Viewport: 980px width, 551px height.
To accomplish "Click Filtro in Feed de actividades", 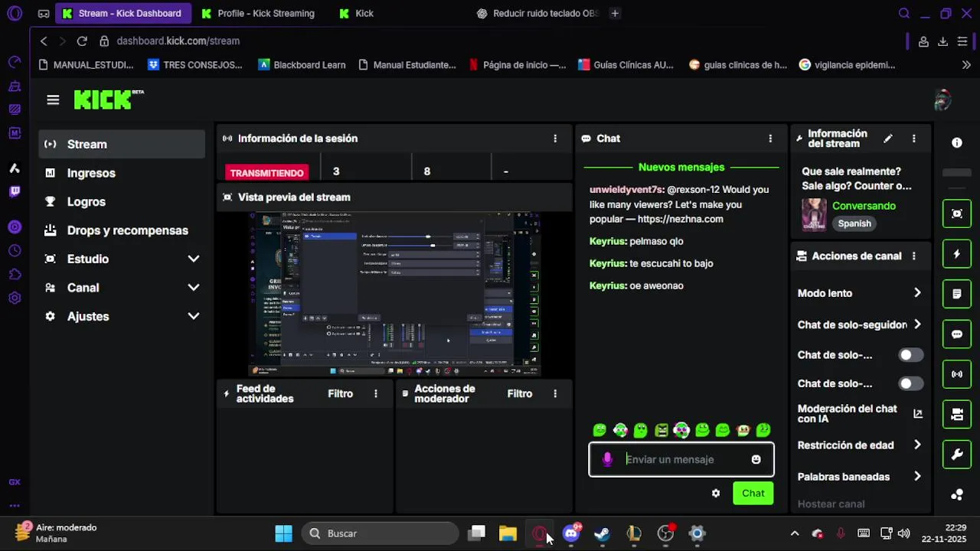I will pos(341,393).
